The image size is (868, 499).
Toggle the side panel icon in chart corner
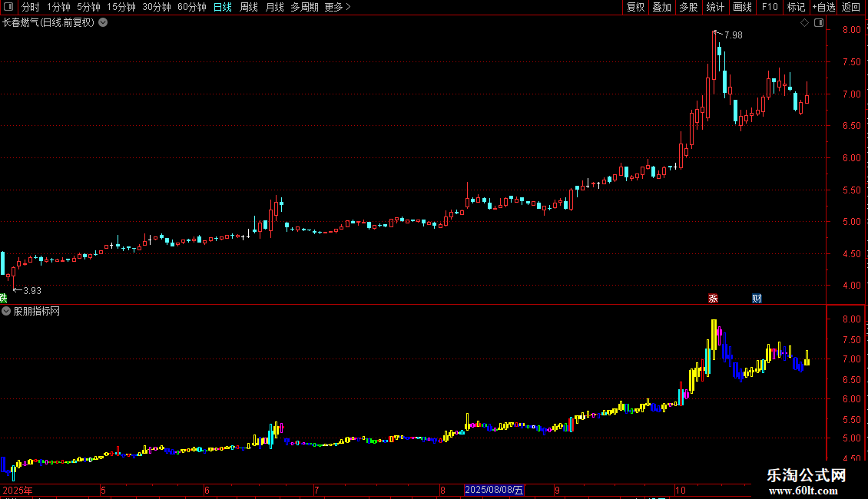(x=819, y=23)
